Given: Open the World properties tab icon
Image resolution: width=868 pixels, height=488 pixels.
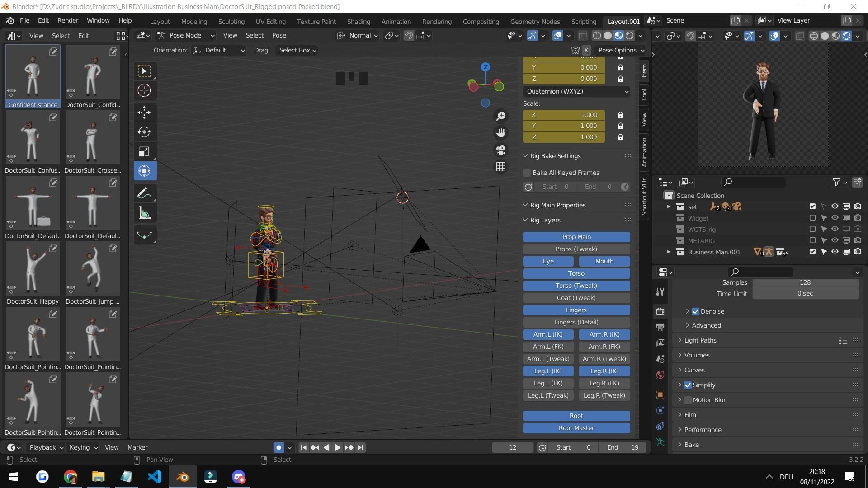Looking at the screenshot, I should 660,375.
